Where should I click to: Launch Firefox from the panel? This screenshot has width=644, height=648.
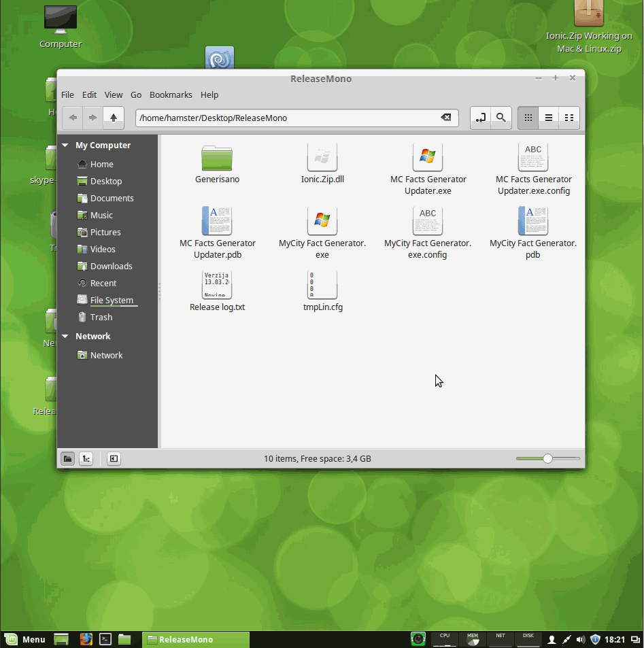tap(86, 640)
